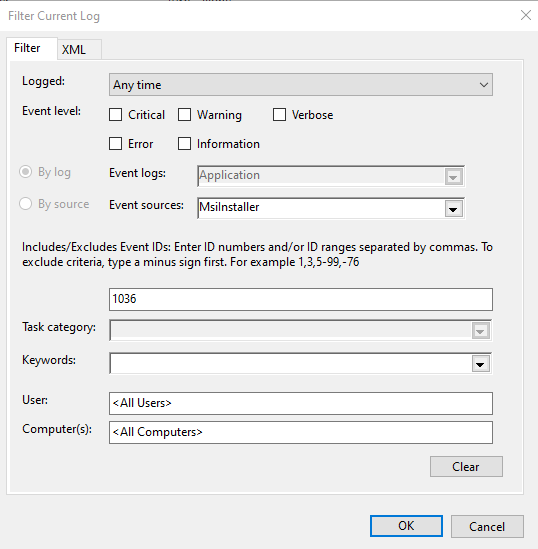538x549 pixels.
Task: Check the Warning event level box
Action: [184, 114]
